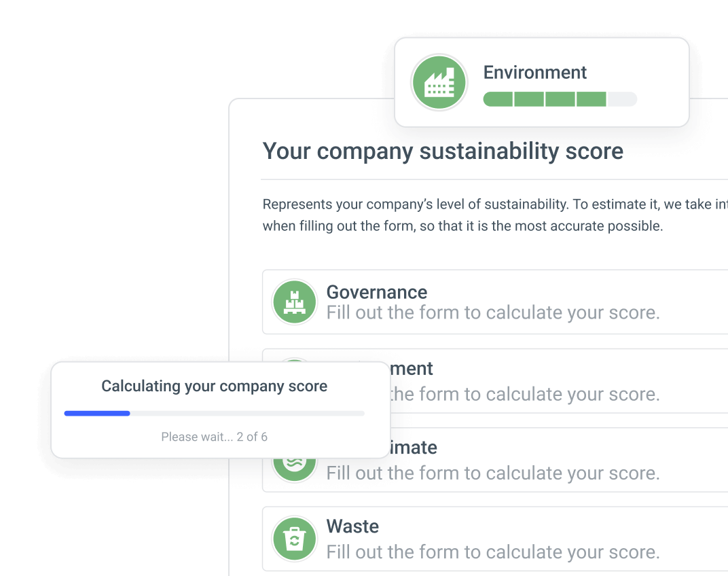
Task: Open the Waste score row
Action: (495, 539)
